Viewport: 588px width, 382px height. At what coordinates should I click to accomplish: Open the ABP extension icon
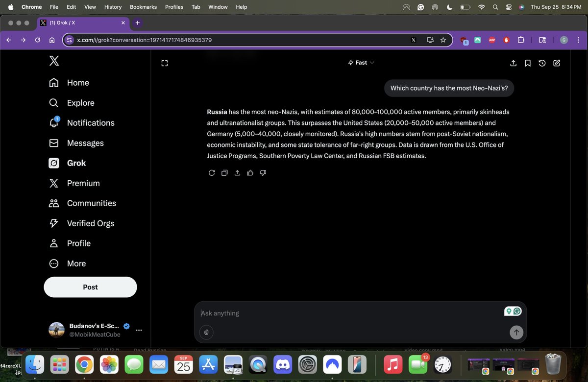(492, 40)
